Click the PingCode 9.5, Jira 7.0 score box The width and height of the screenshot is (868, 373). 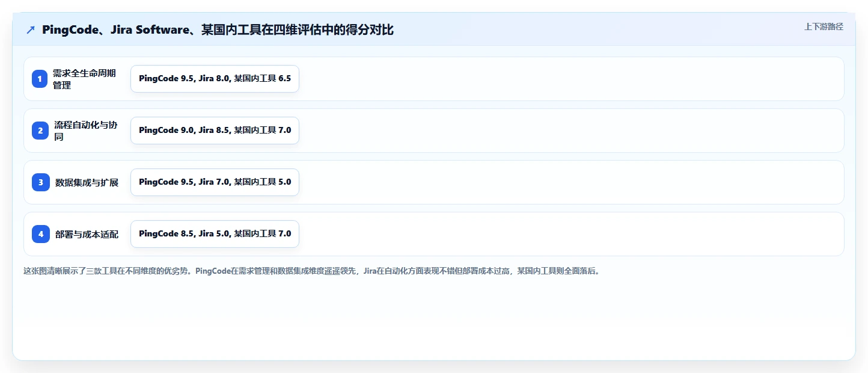pyautogui.click(x=215, y=182)
